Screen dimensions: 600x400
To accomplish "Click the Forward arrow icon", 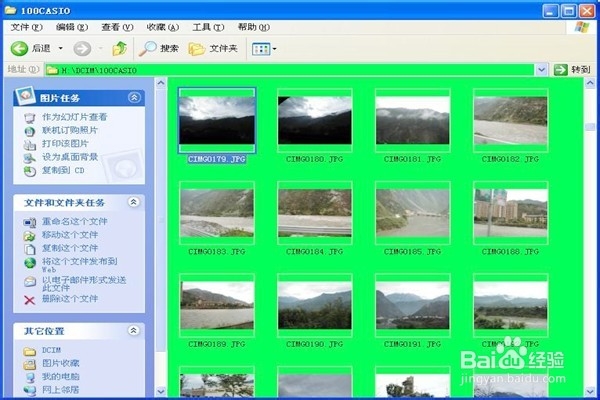I will point(82,49).
